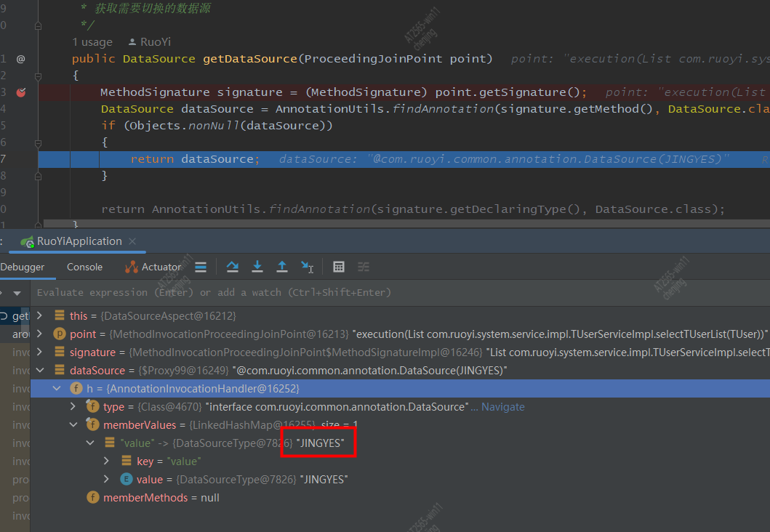Expand the key = "value" node
Screen dimensions: 770x532
click(107, 461)
